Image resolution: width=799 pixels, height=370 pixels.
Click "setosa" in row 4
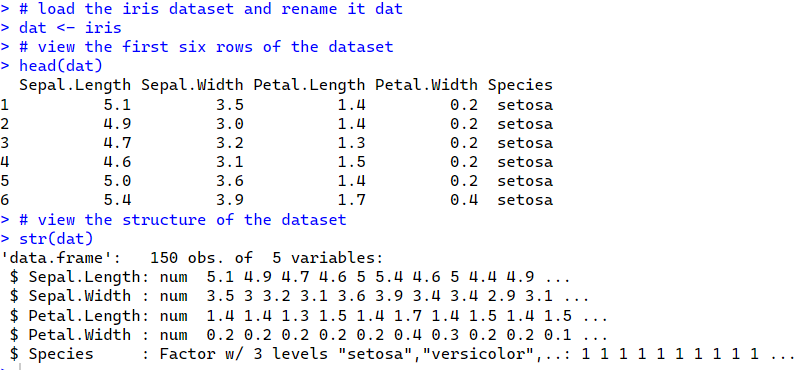525,162
